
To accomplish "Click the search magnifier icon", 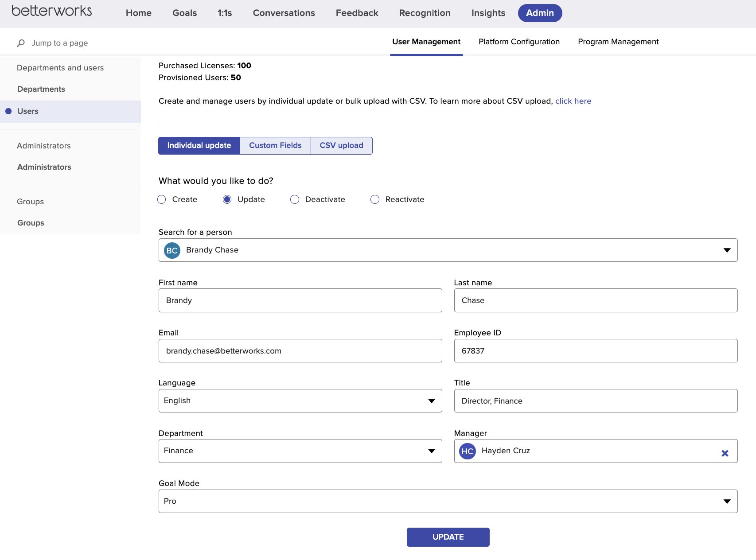I will coord(21,43).
